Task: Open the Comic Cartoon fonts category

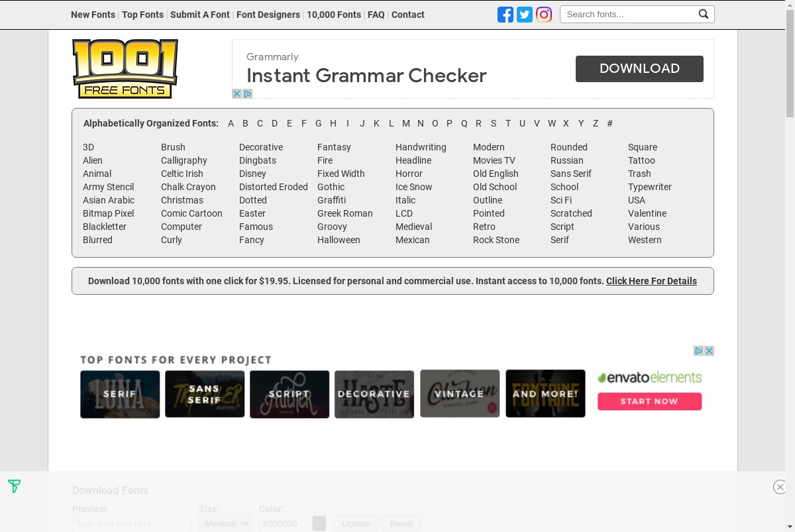Action: [191, 213]
